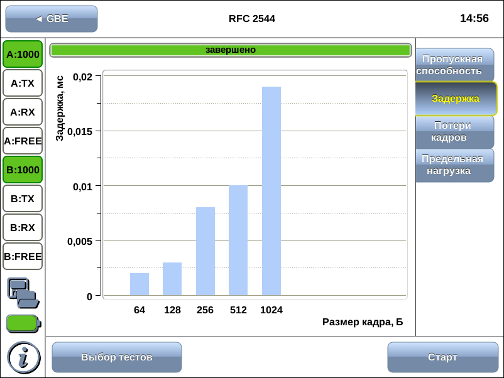504x378 pixels.
Task: Select the A:FREE indicator
Action: pyautogui.click(x=23, y=141)
